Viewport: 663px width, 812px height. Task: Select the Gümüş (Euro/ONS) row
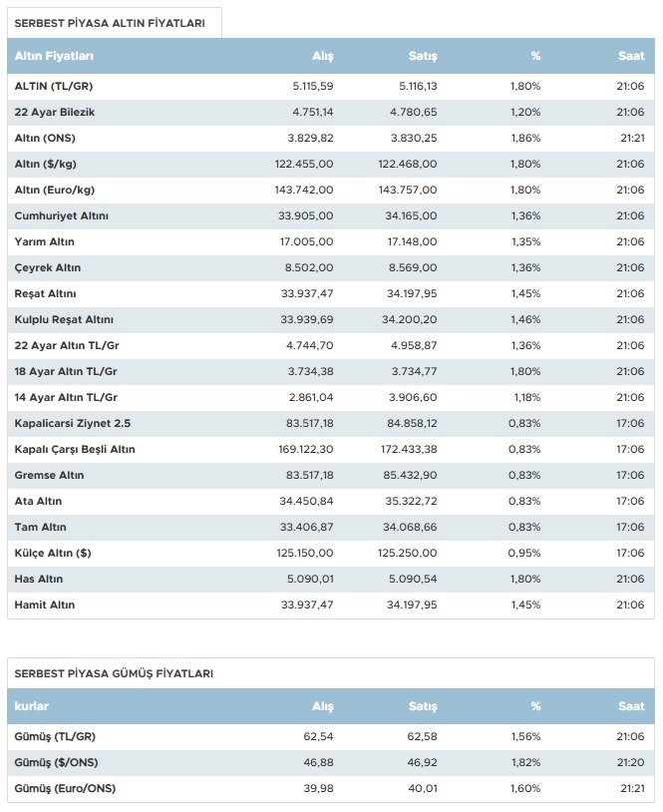pyautogui.click(x=63, y=788)
